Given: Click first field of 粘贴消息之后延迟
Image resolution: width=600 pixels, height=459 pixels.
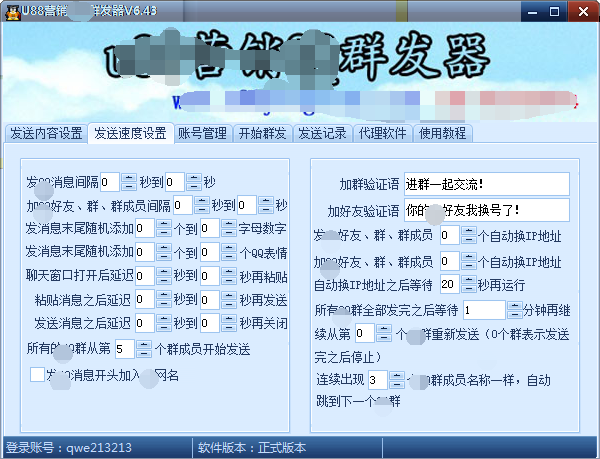Looking at the screenshot, I should [x=145, y=299].
